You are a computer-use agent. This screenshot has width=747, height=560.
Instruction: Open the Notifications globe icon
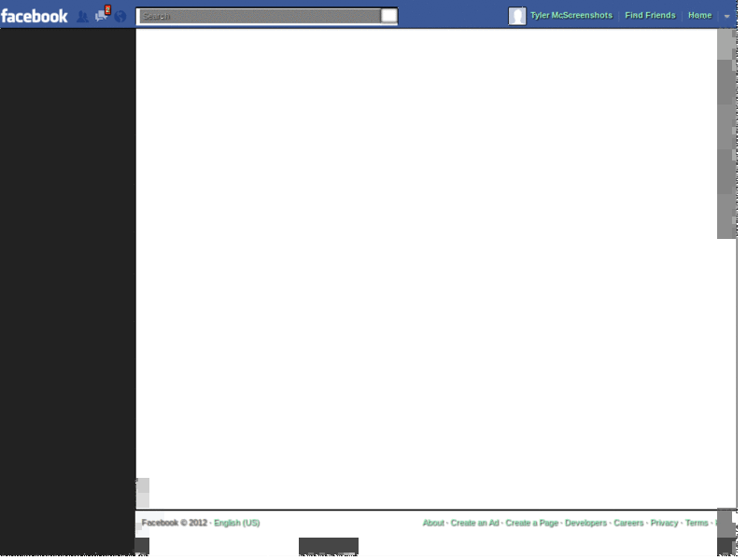120,16
